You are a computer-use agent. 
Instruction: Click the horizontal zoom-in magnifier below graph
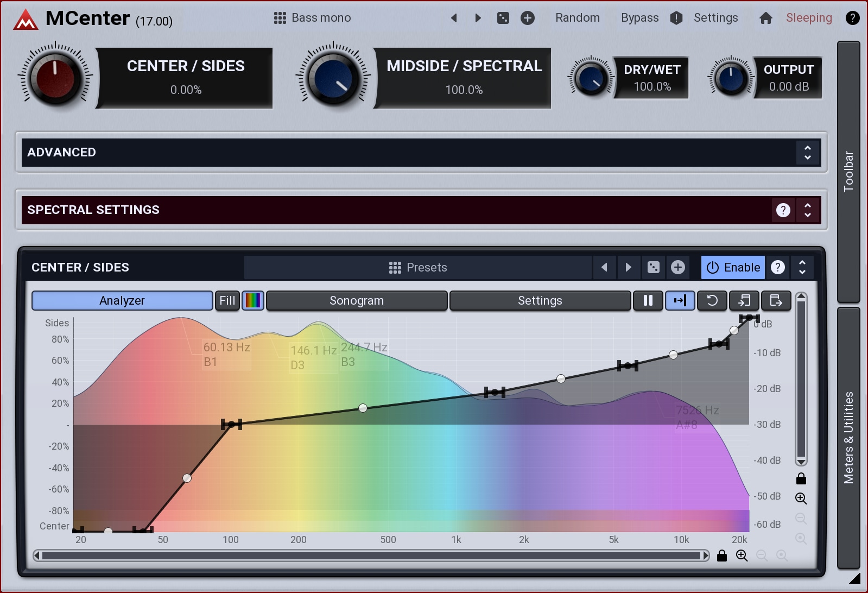[x=742, y=556]
